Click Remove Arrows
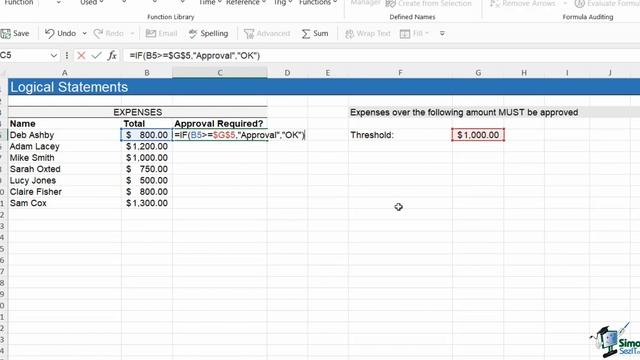The image size is (640, 360). click(x=522, y=4)
